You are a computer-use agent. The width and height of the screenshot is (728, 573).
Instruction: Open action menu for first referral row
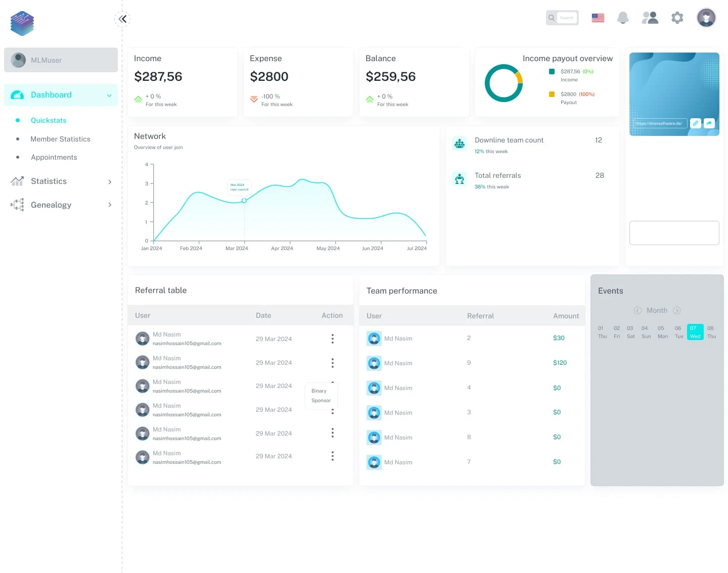pyautogui.click(x=333, y=339)
